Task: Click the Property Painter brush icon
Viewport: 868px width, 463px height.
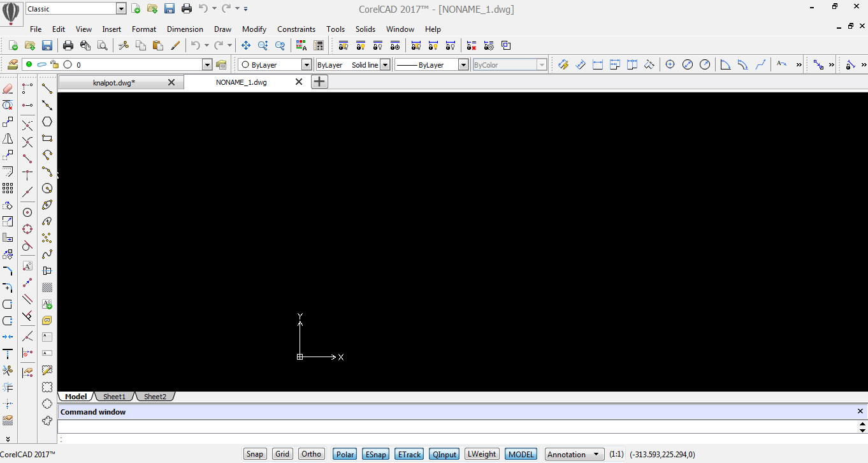Action: point(175,45)
